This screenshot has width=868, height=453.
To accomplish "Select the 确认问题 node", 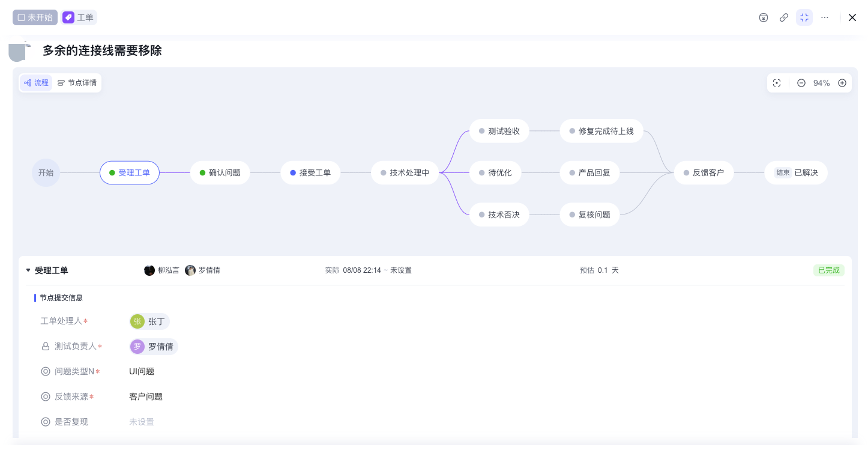I will [220, 173].
